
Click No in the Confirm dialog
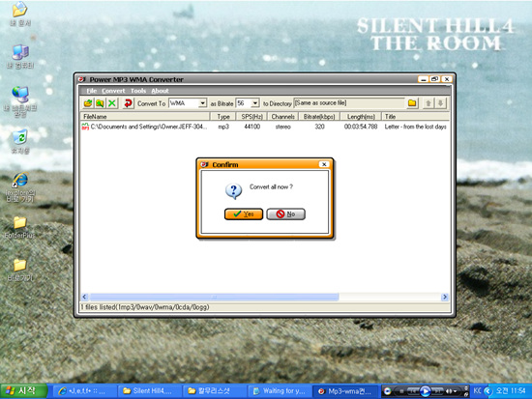pos(285,214)
